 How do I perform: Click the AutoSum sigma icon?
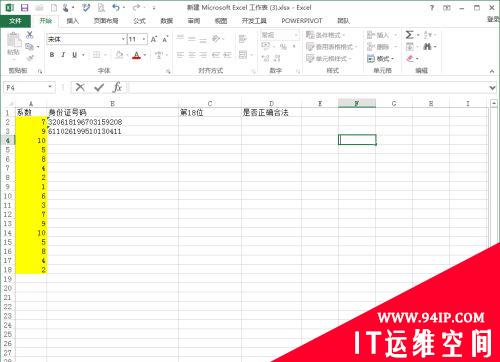[x=410, y=35]
